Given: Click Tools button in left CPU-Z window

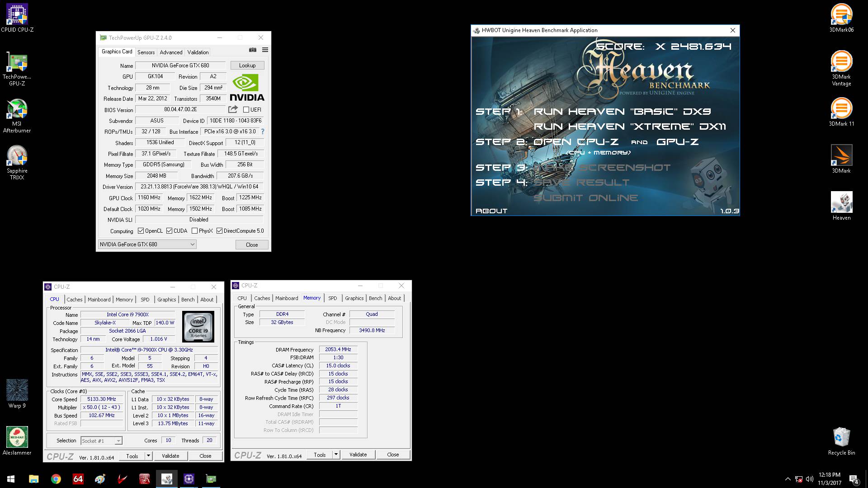Looking at the screenshot, I should (x=132, y=456).
